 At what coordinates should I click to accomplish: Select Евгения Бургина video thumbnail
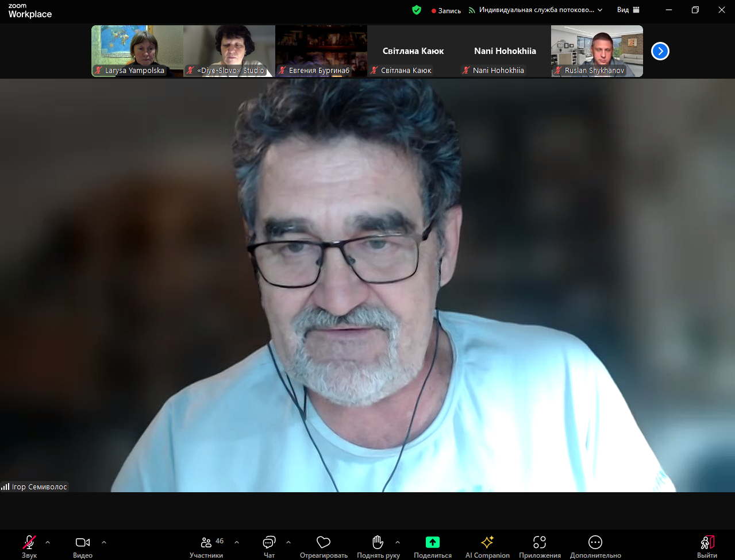(321, 51)
